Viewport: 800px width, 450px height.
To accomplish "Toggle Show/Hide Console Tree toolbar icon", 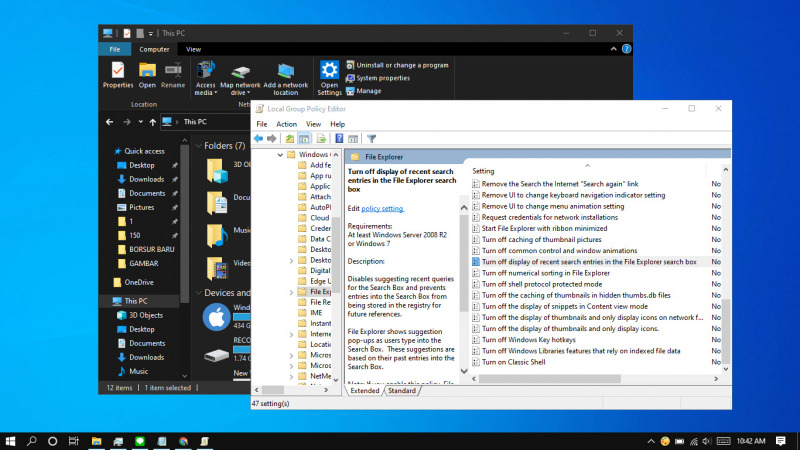I will pos(304,139).
